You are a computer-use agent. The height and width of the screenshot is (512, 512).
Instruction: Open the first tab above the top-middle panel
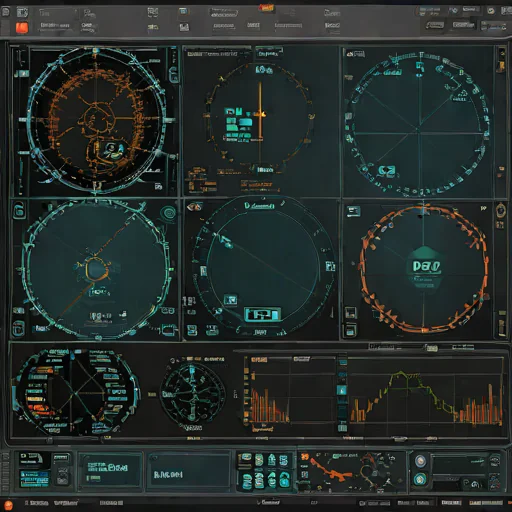[x=217, y=53]
